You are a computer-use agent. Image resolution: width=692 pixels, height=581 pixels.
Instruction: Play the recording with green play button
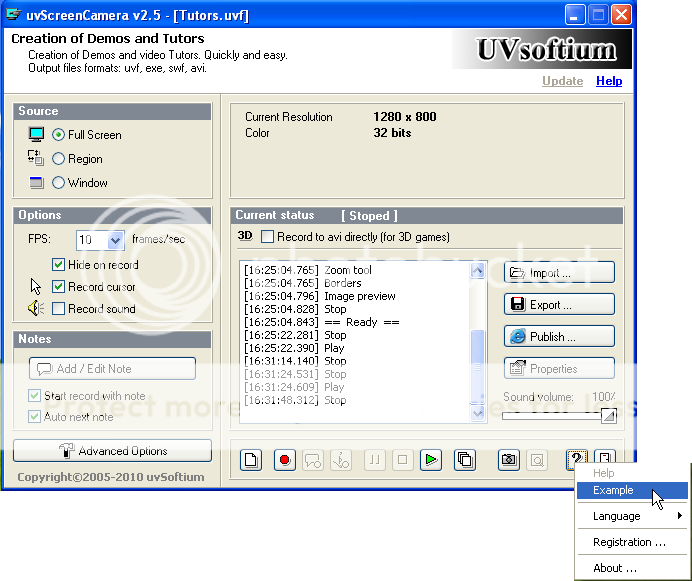click(x=431, y=460)
